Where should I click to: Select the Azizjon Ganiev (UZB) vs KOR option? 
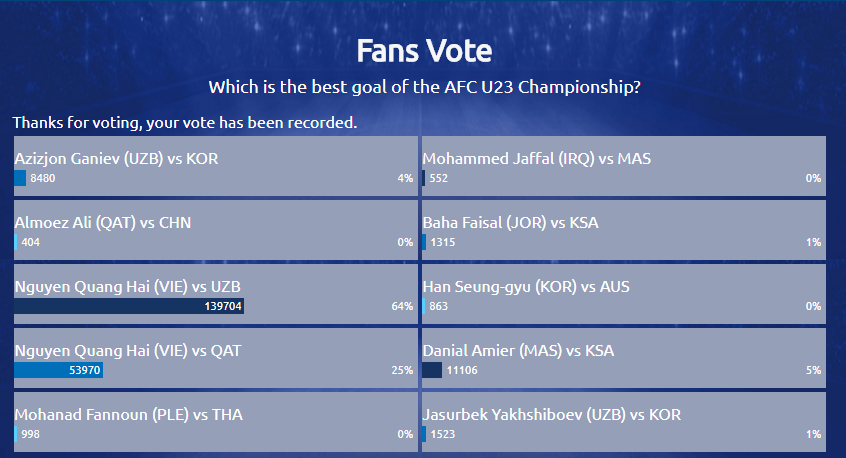[216, 166]
